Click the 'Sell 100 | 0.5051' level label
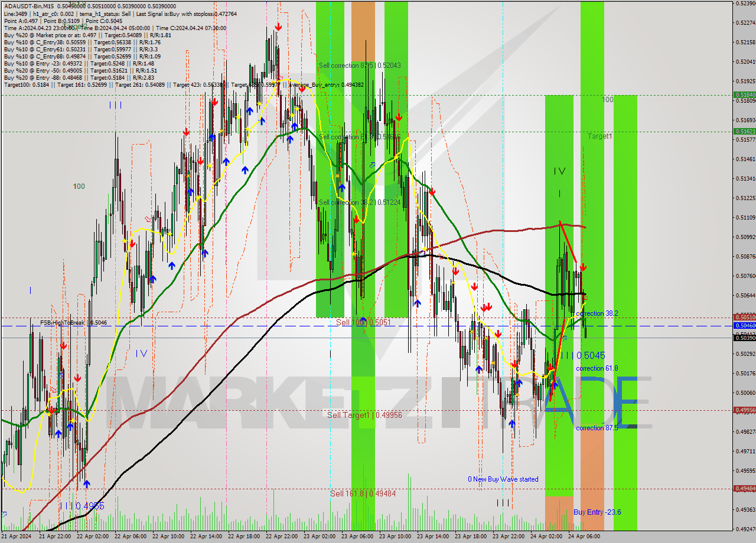Screen dimensions: 756x543 tap(363, 322)
